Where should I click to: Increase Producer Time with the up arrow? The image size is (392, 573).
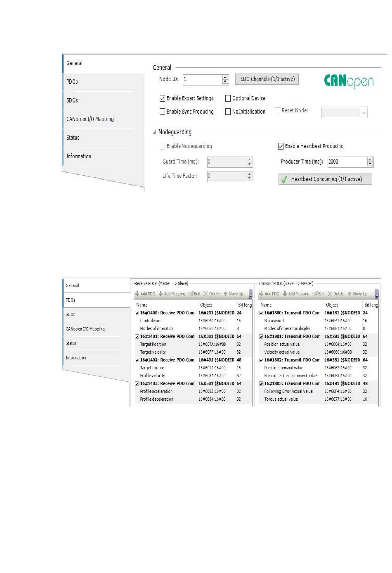click(x=370, y=159)
